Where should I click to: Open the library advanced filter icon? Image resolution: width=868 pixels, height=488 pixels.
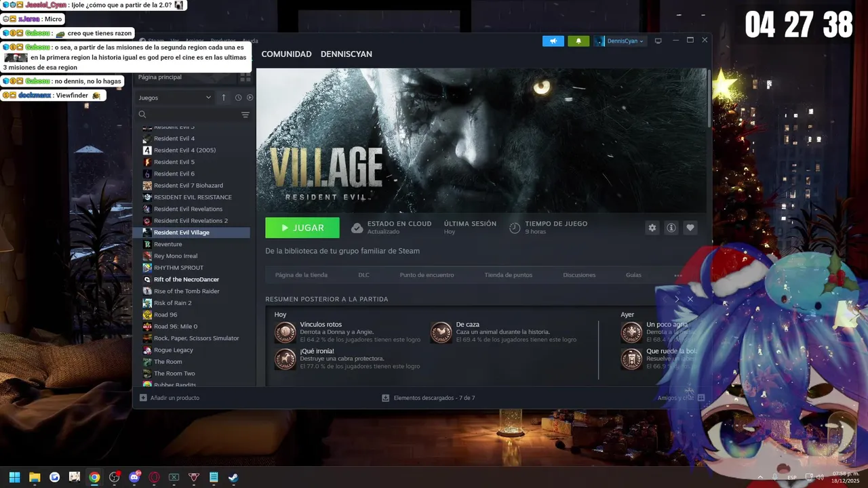[x=245, y=115]
